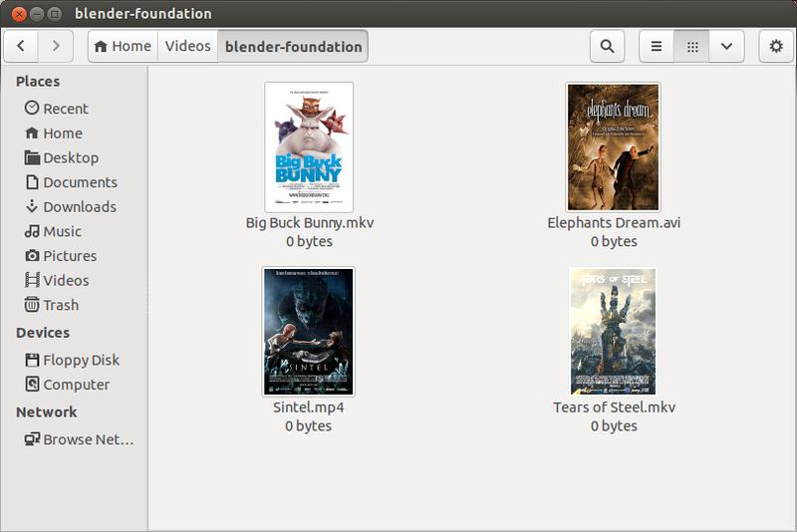Minimize the blender-foundation window
This screenshot has width=797, height=532.
pyautogui.click(x=37, y=14)
